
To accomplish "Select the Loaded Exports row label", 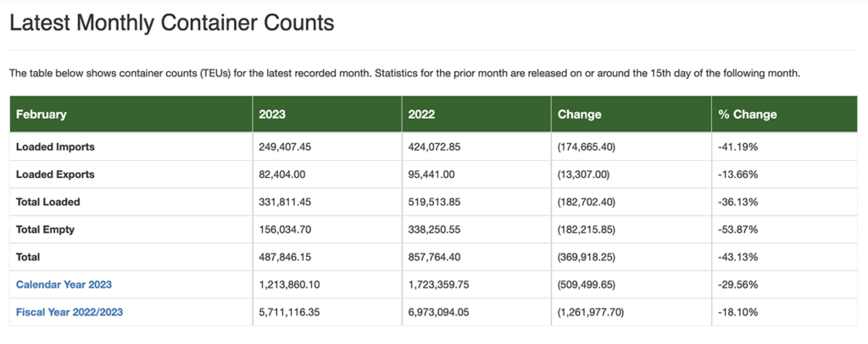I will [55, 175].
